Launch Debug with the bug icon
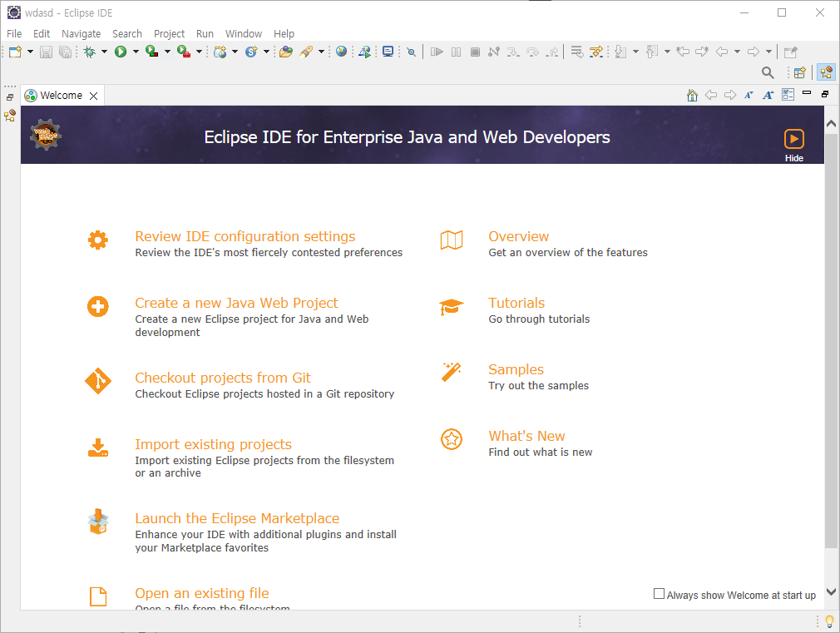The height and width of the screenshot is (633, 840). (x=90, y=52)
